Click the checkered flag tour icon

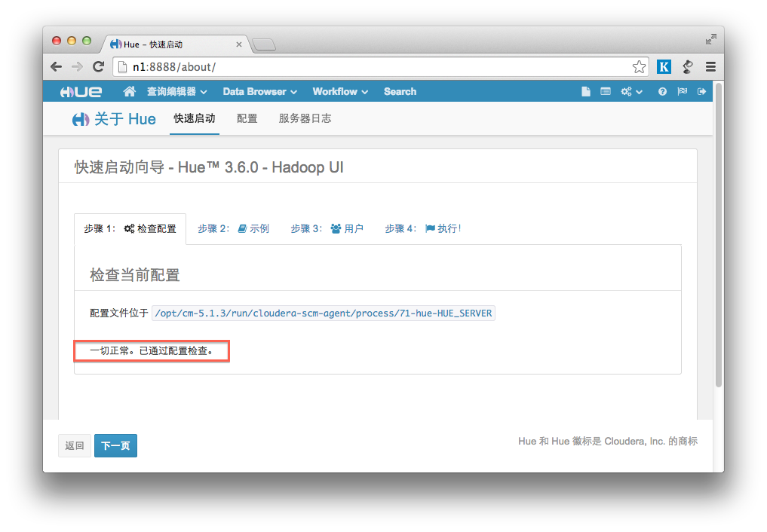[682, 91]
